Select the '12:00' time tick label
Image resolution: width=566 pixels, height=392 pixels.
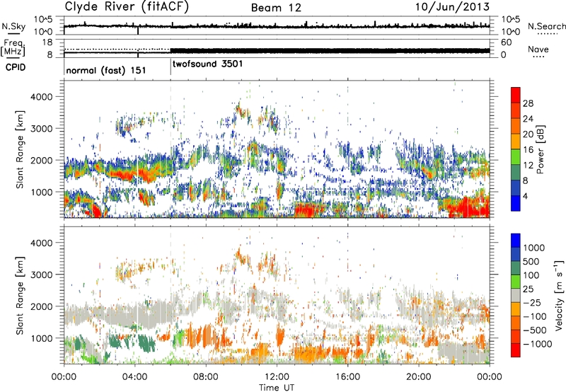click(277, 377)
